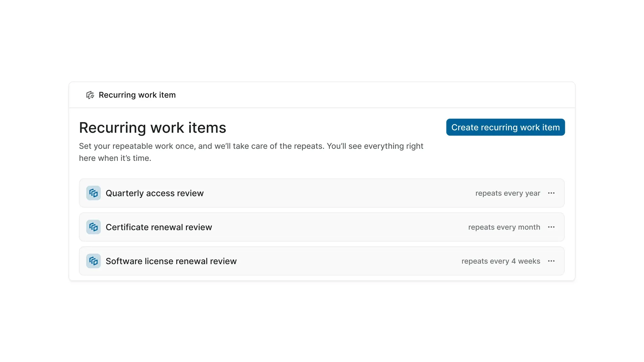644x362 pixels.
Task: Open the Software license renewal review item
Action: (x=322, y=261)
